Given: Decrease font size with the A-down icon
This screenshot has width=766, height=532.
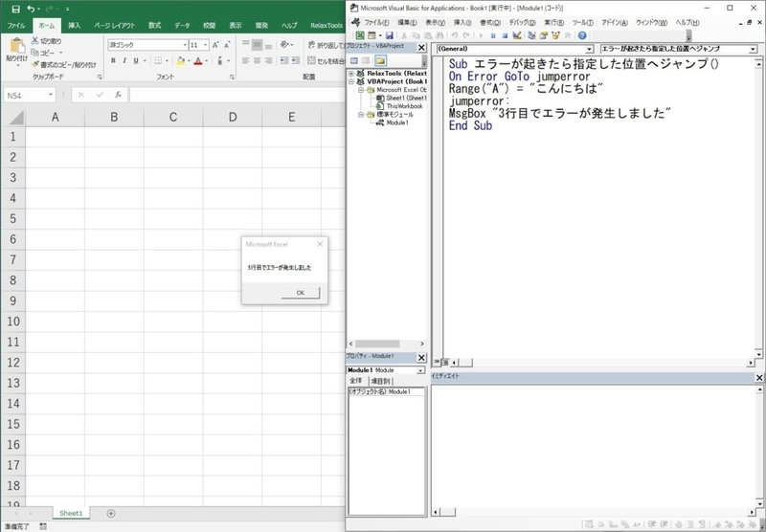Looking at the screenshot, I should coord(227,45).
